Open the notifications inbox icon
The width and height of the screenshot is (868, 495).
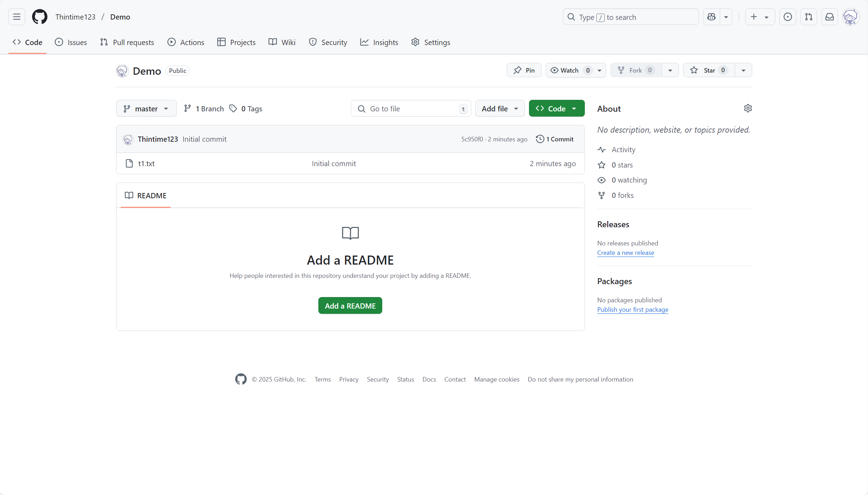(x=830, y=17)
